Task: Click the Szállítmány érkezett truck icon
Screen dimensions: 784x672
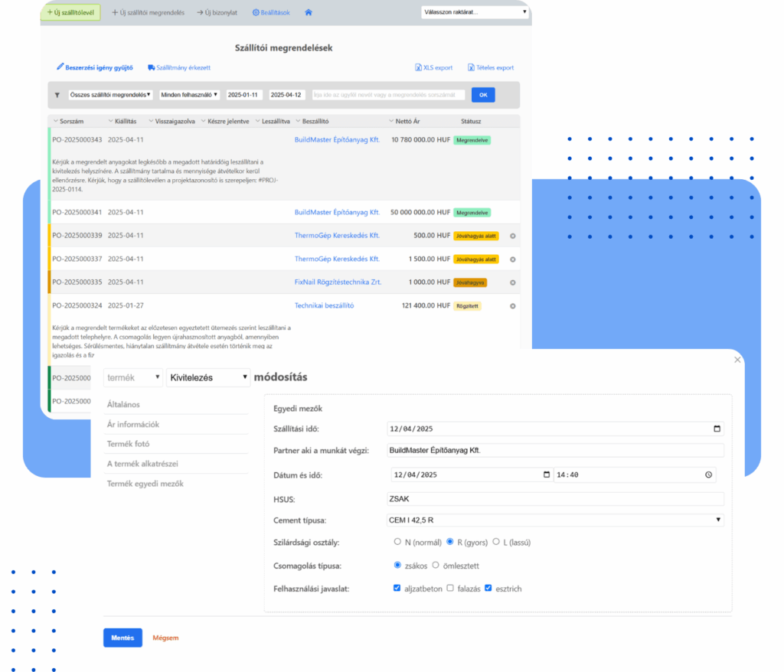Action: 152,67
